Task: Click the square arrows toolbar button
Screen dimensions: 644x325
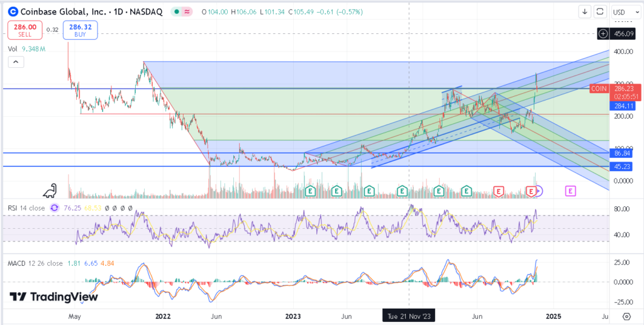Action: (600, 11)
